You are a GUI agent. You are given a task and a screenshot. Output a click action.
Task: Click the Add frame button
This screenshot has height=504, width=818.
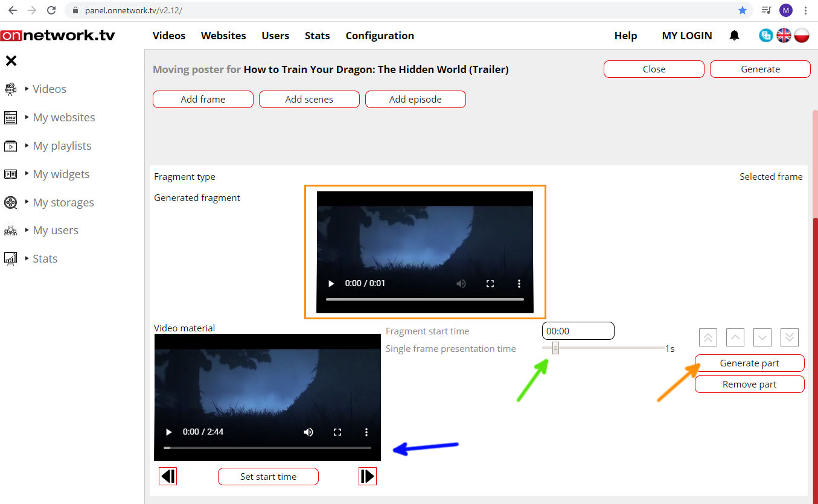point(203,100)
